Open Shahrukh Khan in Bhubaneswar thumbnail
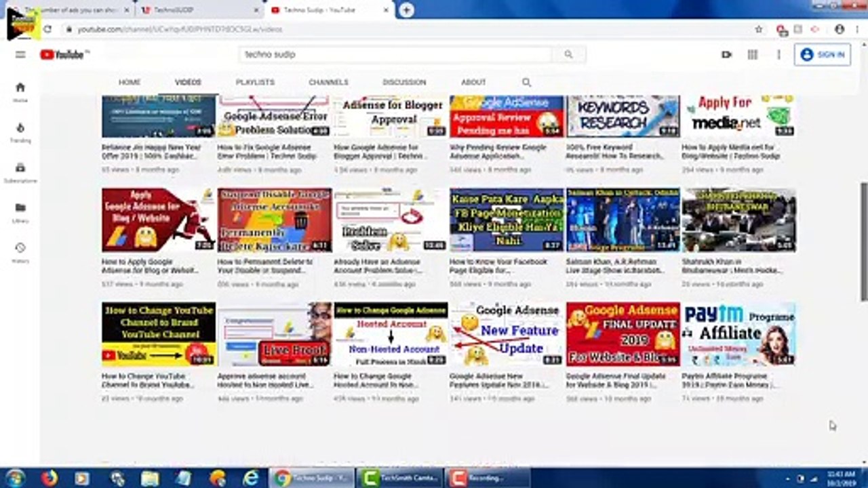Viewport: 868px width, 488px height. tap(739, 220)
